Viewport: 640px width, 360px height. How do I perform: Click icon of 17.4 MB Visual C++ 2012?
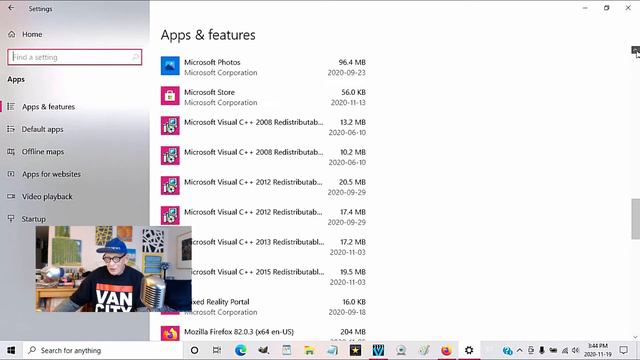click(x=170, y=216)
